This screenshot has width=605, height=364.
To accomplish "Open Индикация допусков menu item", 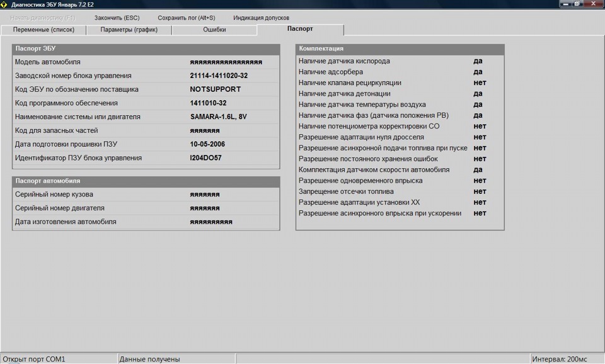I will tap(261, 18).
